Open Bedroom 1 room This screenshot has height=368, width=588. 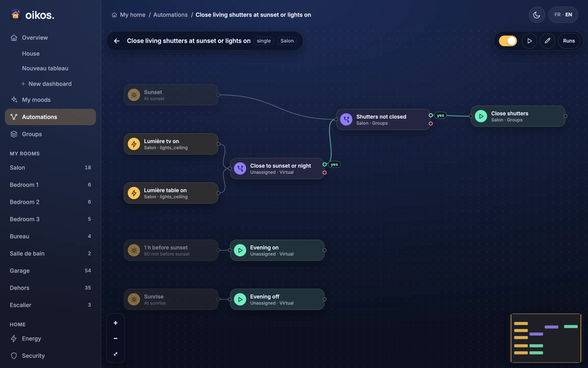pyautogui.click(x=50, y=185)
